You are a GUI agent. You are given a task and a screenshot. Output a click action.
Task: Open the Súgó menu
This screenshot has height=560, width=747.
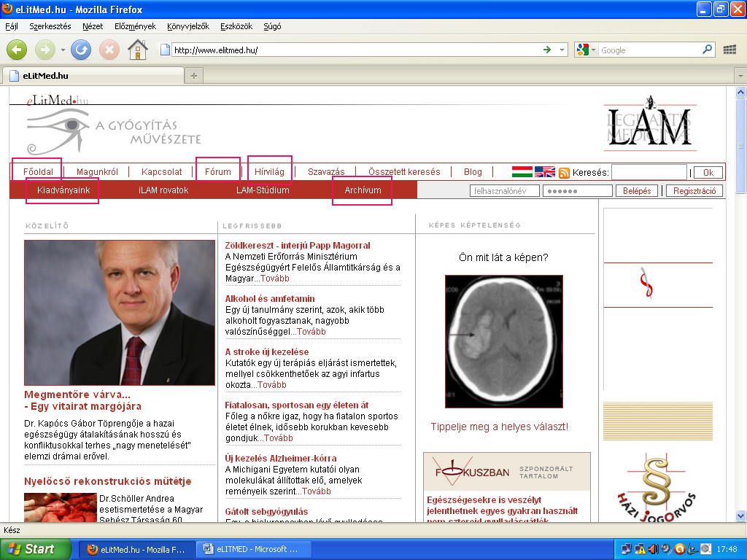272,26
